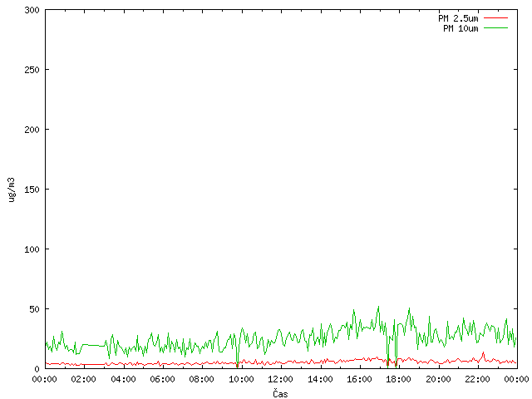Click the 18:00 time tick label

click(x=399, y=379)
